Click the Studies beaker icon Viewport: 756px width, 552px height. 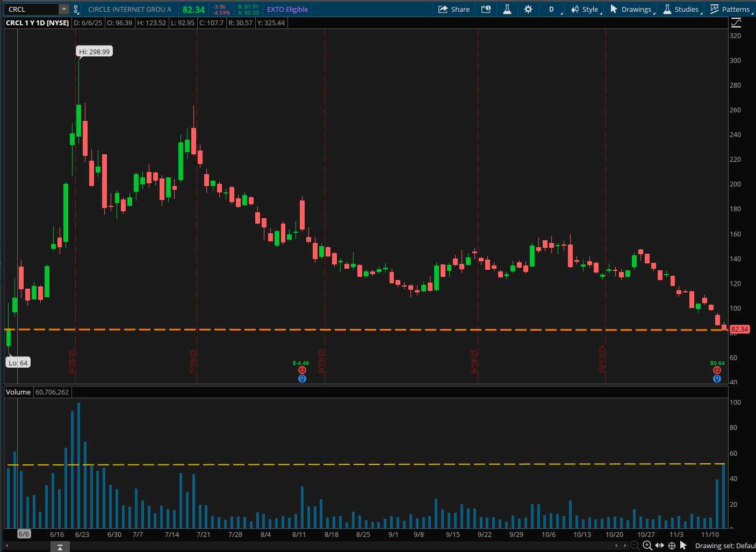[667, 9]
